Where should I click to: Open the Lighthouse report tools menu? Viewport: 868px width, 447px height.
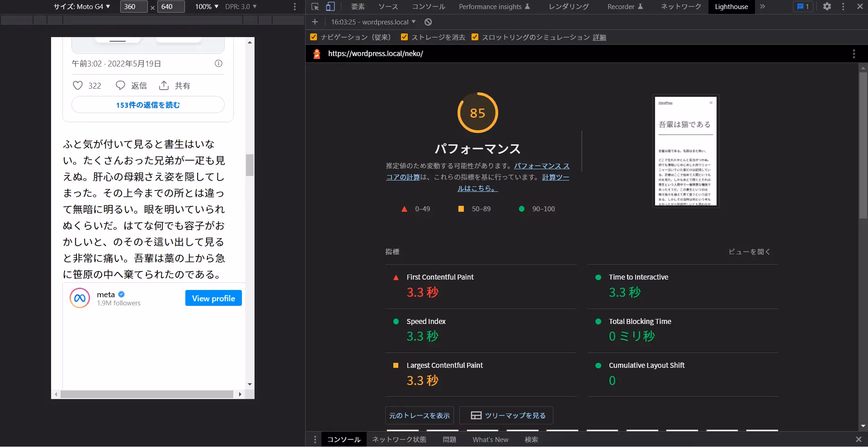854,54
